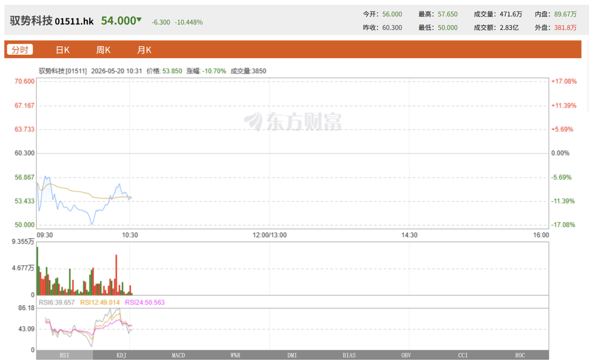Click 内盘 value 89.67万
The image size is (589, 364).
565,14
